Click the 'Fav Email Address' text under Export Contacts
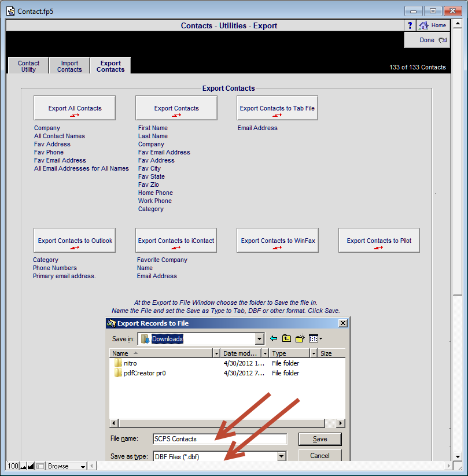Viewport: 468px width, 476px height. (164, 152)
